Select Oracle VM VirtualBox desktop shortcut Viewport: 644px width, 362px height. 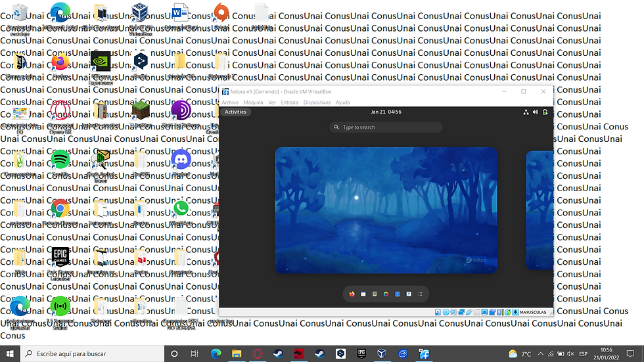[141, 18]
